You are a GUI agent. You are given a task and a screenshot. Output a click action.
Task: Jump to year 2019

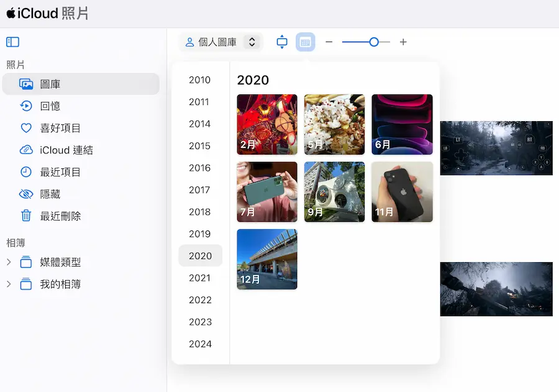tap(200, 234)
